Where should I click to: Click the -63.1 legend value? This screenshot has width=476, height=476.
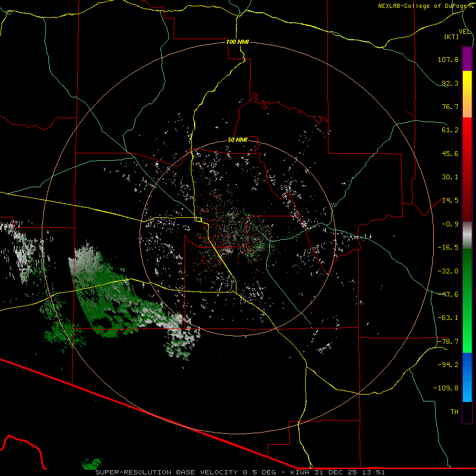[x=448, y=318]
